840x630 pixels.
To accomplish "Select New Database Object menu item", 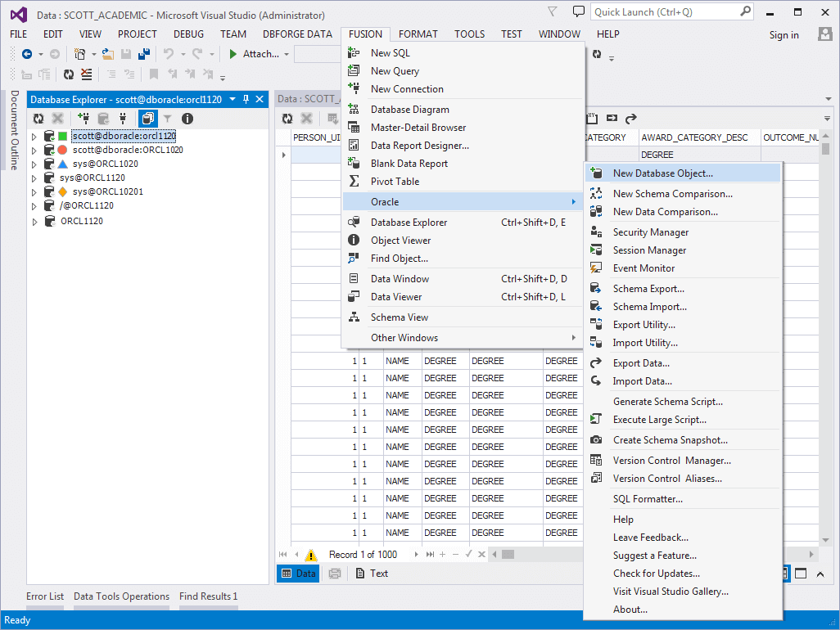I will (x=662, y=173).
